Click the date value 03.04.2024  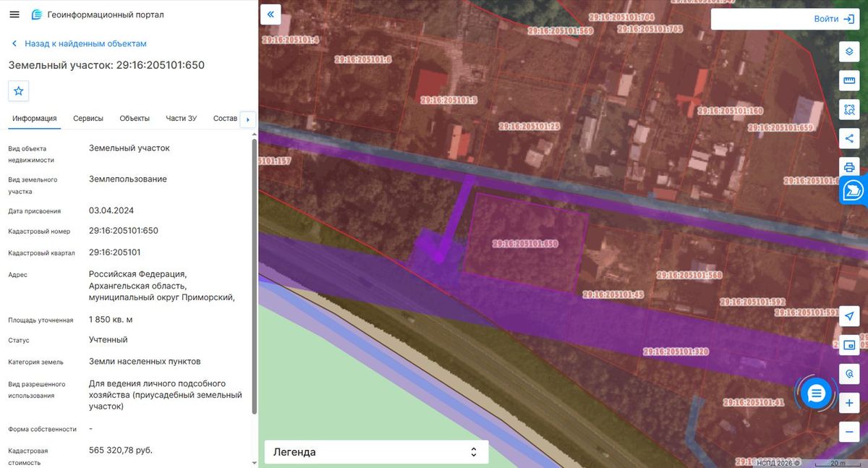point(111,210)
